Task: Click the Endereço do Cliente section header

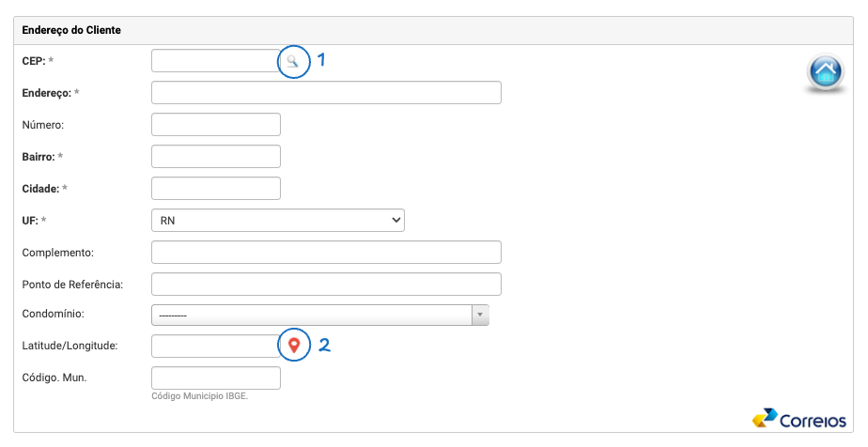Action: (71, 30)
